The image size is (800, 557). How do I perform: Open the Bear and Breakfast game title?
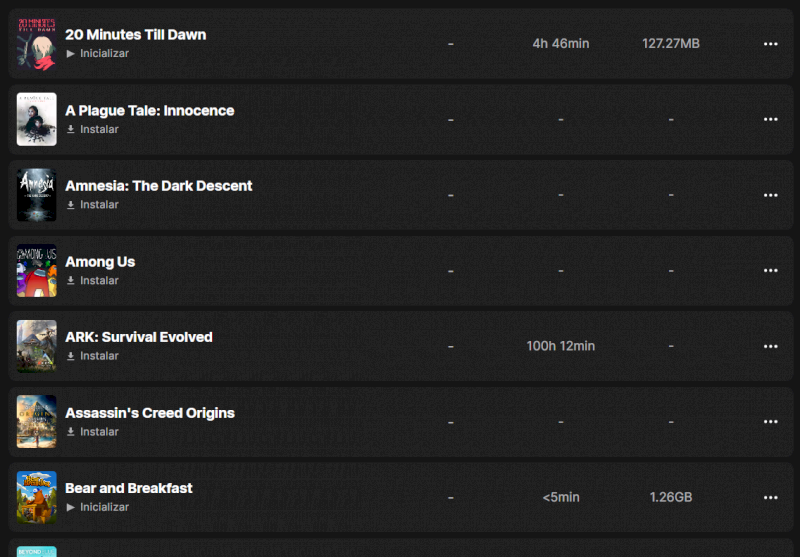(x=129, y=488)
